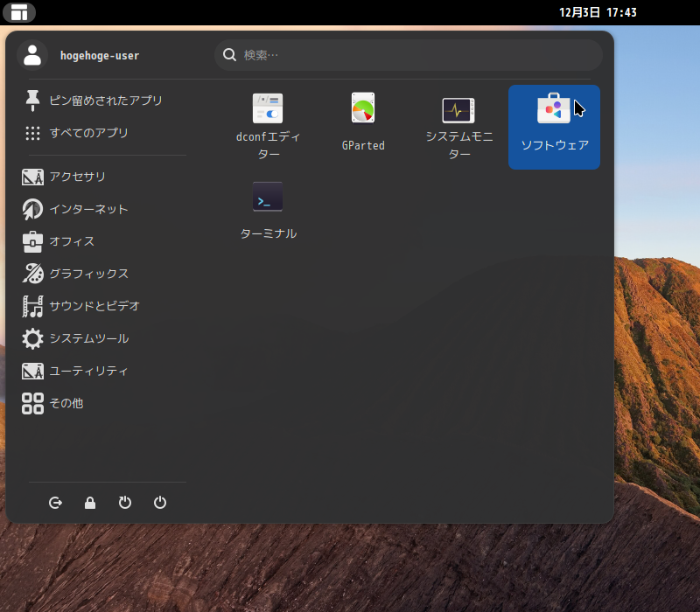Open システムモニター application

[458, 125]
